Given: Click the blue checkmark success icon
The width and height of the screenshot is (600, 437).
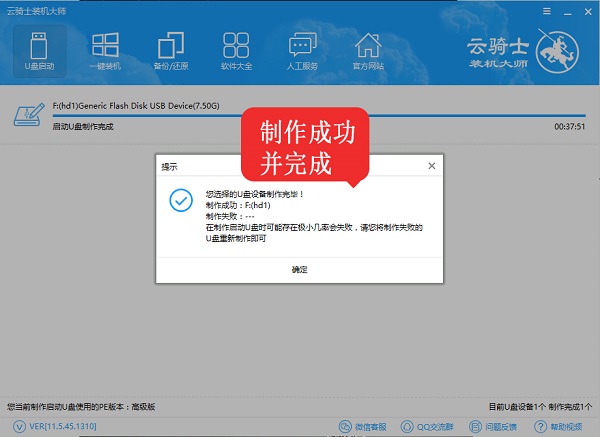Looking at the screenshot, I should point(181,200).
